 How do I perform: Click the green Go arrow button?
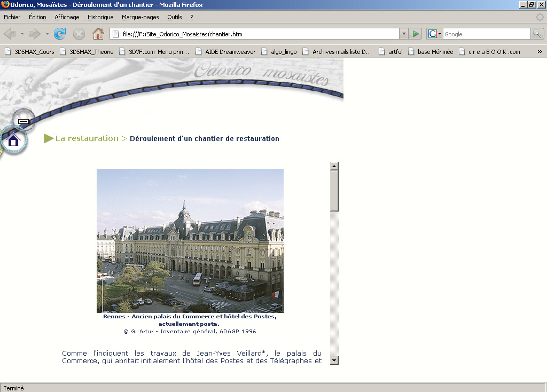pyautogui.click(x=415, y=34)
